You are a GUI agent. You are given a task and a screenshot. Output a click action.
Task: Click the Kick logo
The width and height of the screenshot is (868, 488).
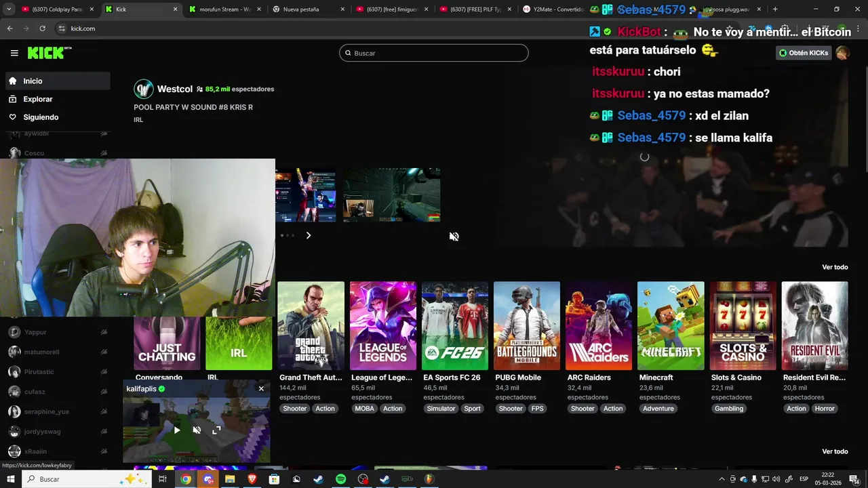click(50, 53)
